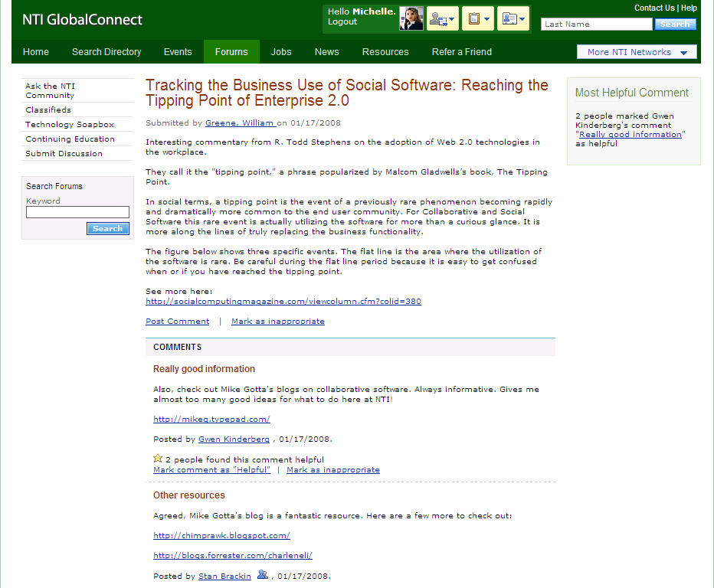Click the Search Forums Search button
The height and width of the screenshot is (588, 714).
pyautogui.click(x=108, y=228)
